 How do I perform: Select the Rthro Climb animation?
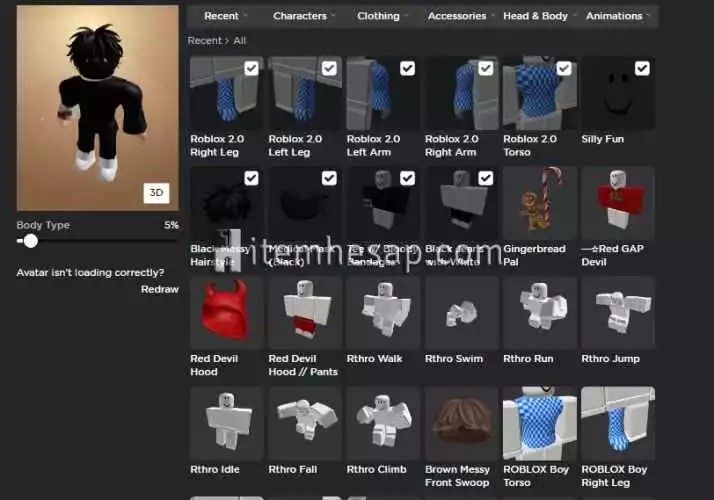383,423
